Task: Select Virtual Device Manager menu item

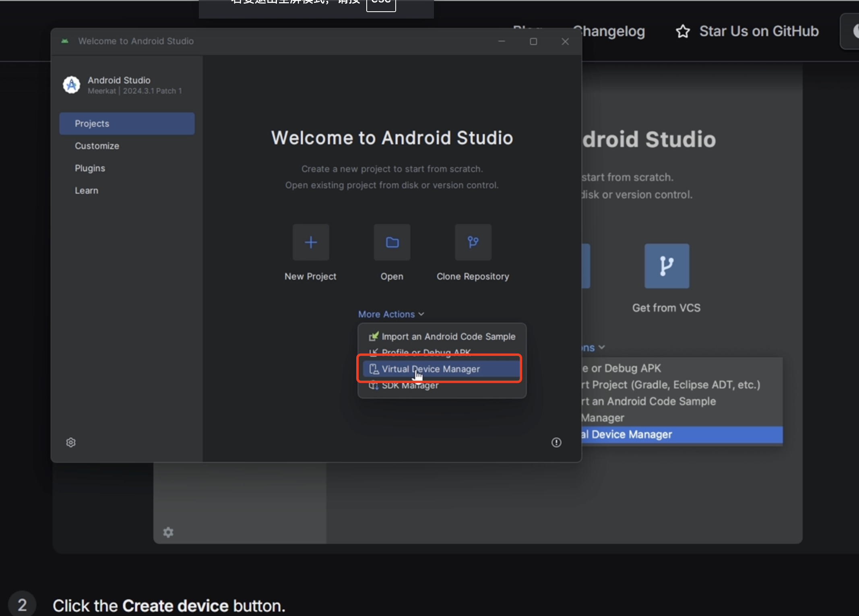Action: coord(431,369)
